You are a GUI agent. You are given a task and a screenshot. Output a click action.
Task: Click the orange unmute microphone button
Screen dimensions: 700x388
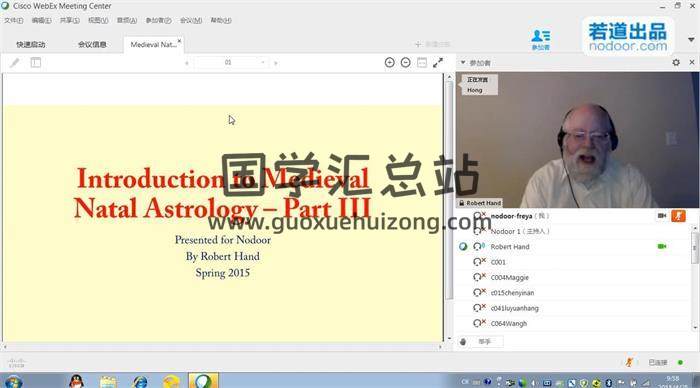[x=678, y=216]
